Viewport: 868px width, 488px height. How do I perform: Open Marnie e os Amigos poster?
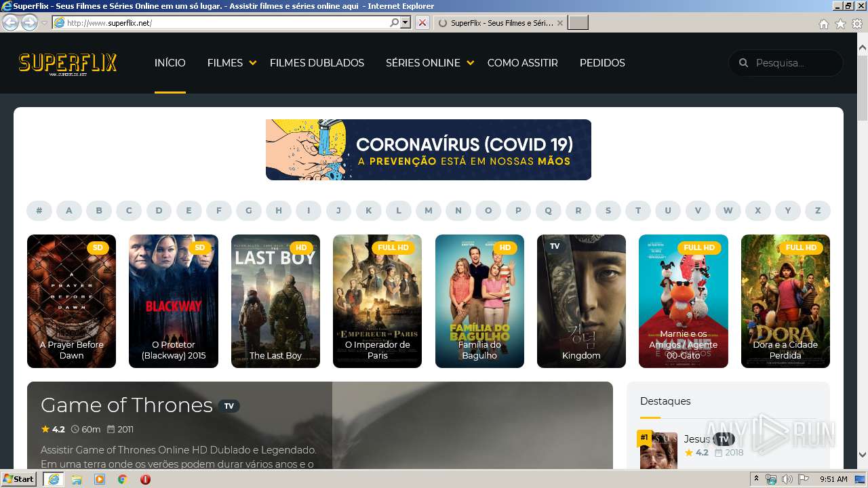(684, 301)
